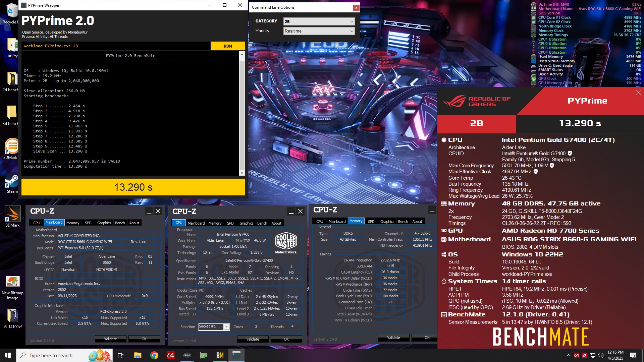Click the BENCHMATE logo text
Viewport: 644px width, 362px height.
(541, 337)
